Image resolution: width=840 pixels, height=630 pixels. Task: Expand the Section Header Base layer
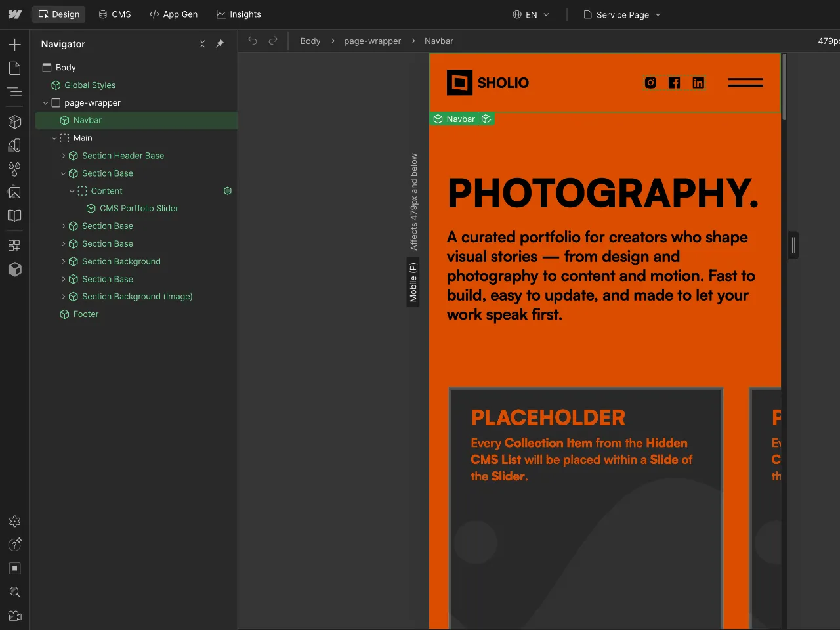(x=64, y=156)
